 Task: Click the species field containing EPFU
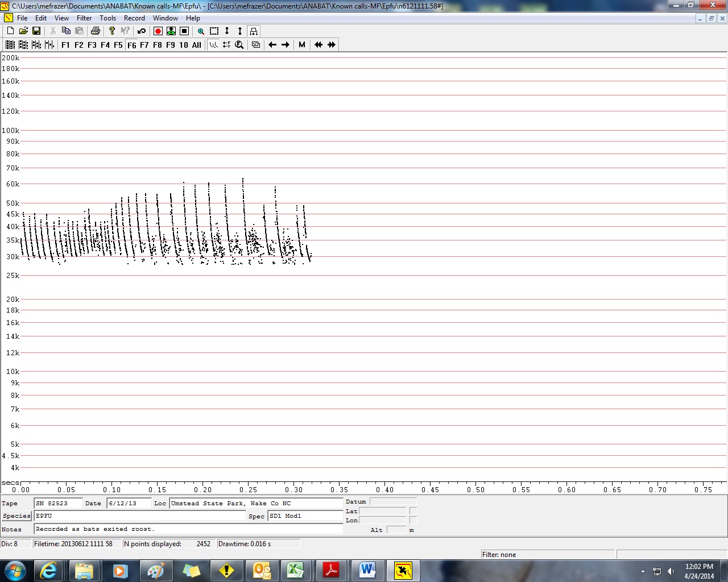point(140,516)
